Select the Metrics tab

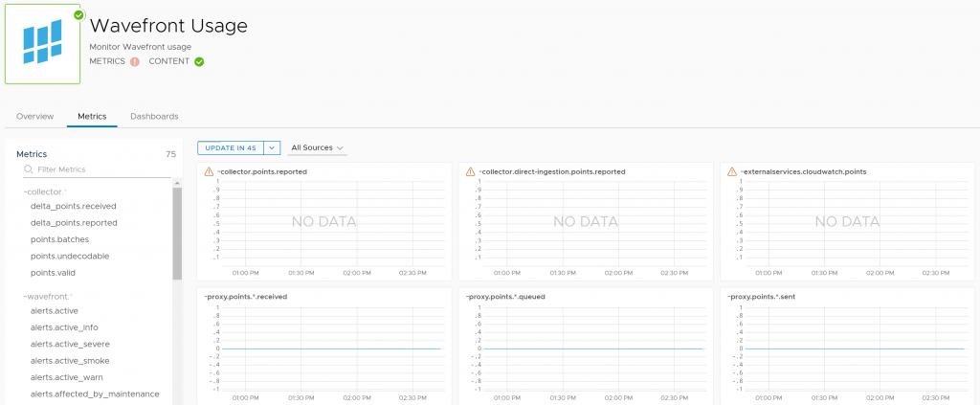point(92,116)
